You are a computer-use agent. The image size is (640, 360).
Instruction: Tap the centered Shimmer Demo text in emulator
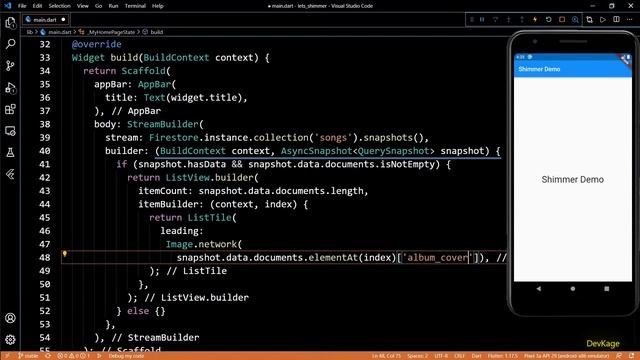(573, 180)
